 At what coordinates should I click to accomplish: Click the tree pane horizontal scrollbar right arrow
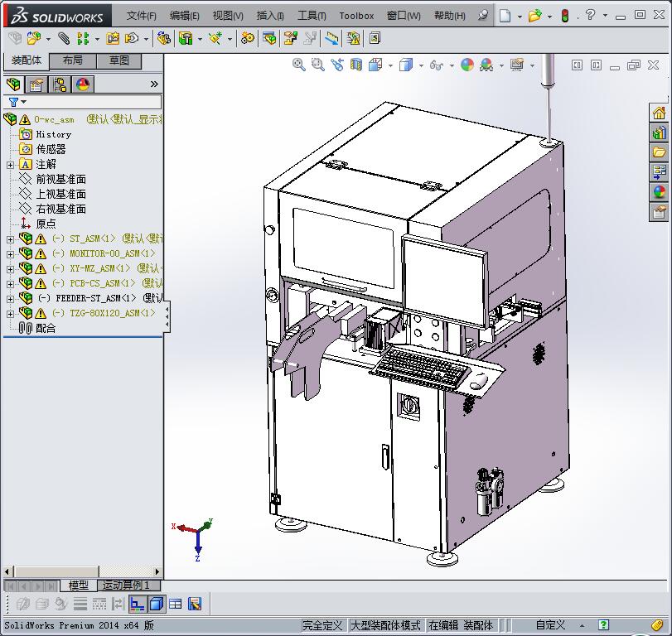tap(157, 571)
